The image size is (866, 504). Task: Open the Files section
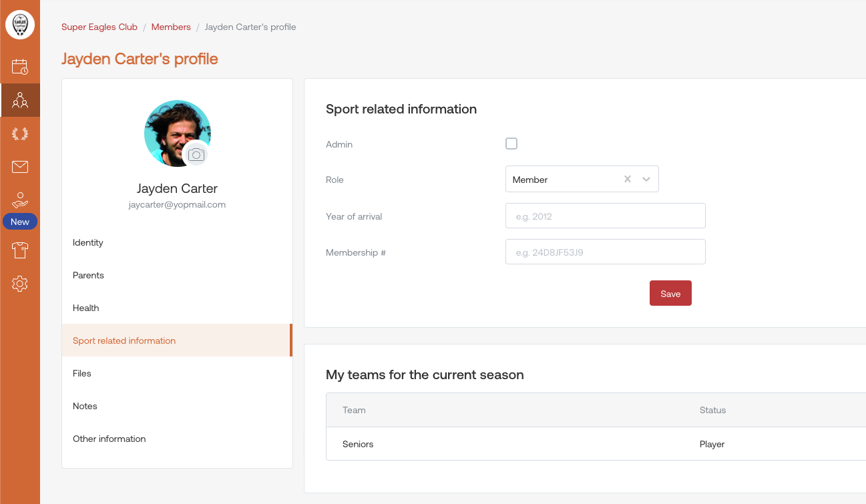[x=82, y=373]
